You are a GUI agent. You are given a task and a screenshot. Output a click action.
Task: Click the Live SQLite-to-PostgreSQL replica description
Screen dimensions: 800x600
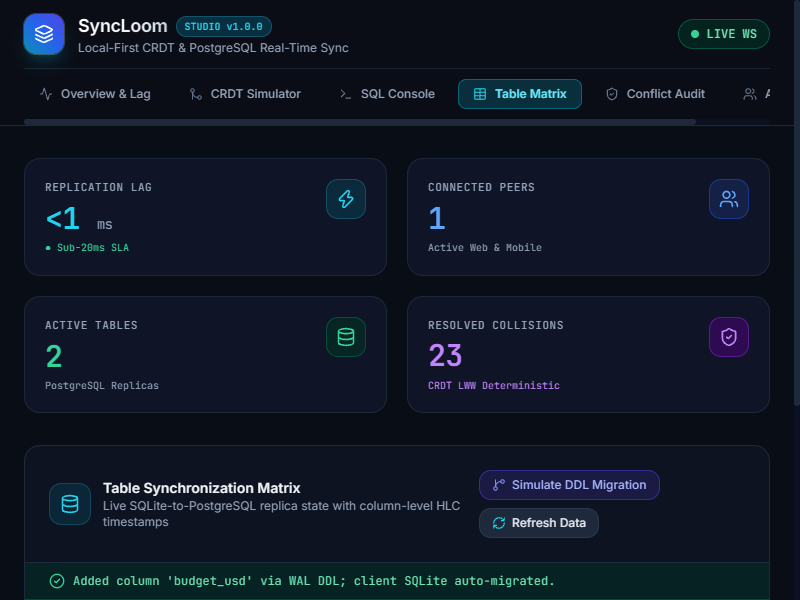click(x=282, y=514)
